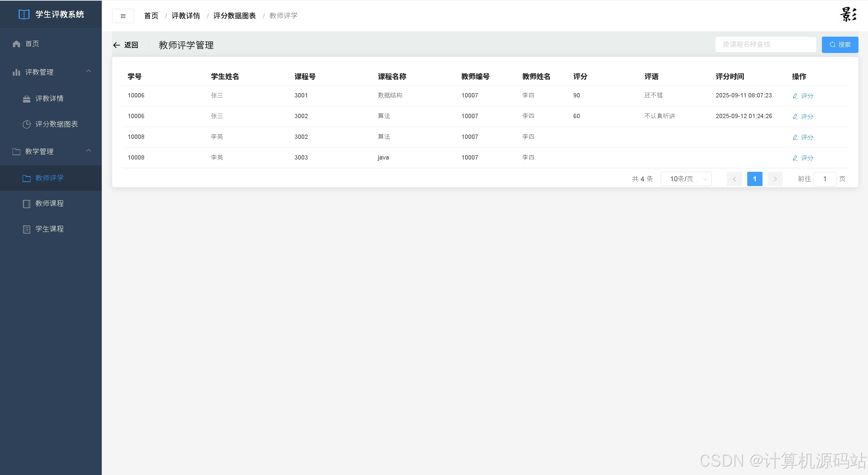This screenshot has width=868, height=475.
Task: Click 评分数据图表 breadcrumb link
Action: pos(234,16)
